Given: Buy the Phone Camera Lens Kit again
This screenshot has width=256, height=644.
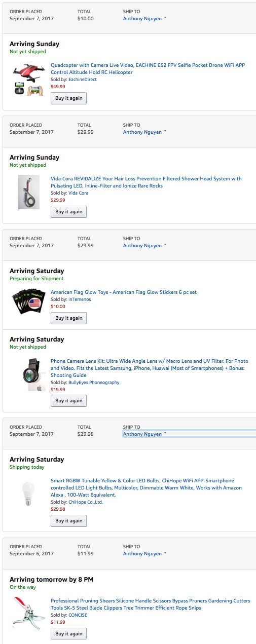Looking at the screenshot, I should click(x=68, y=401).
